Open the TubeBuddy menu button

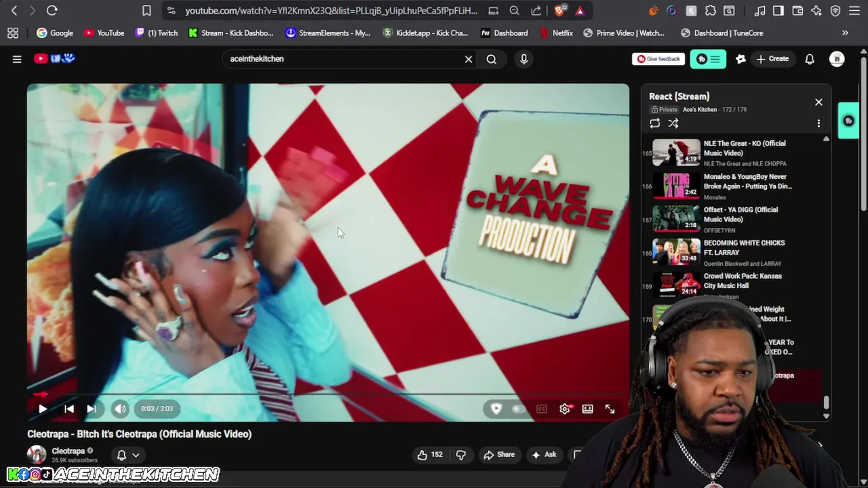pos(708,59)
